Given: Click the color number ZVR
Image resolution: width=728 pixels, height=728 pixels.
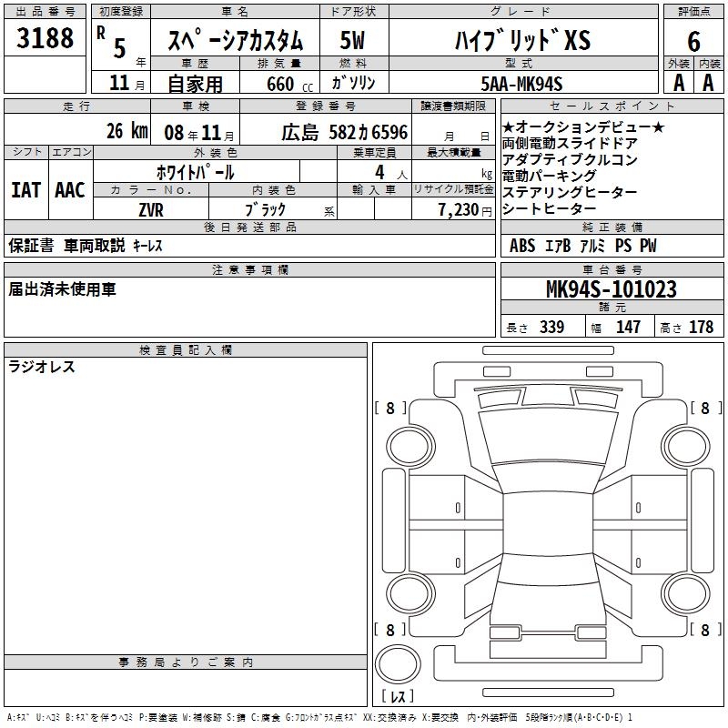Looking at the screenshot, I should coord(151,210).
